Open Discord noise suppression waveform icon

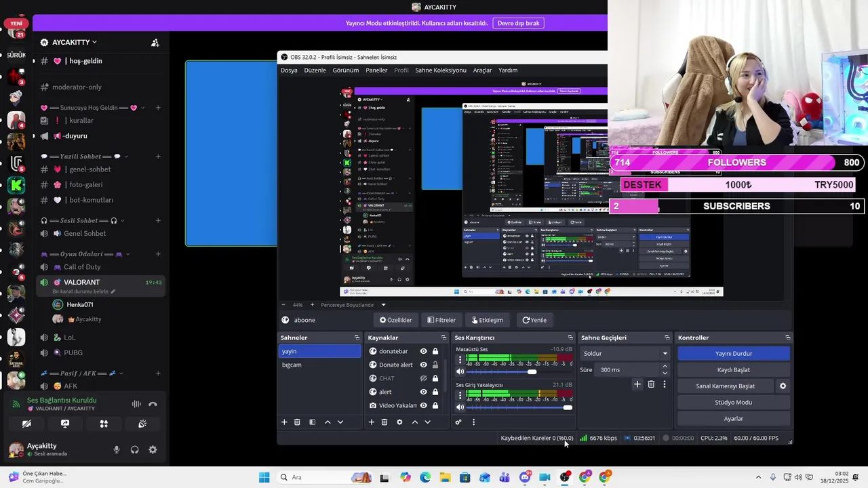click(136, 404)
